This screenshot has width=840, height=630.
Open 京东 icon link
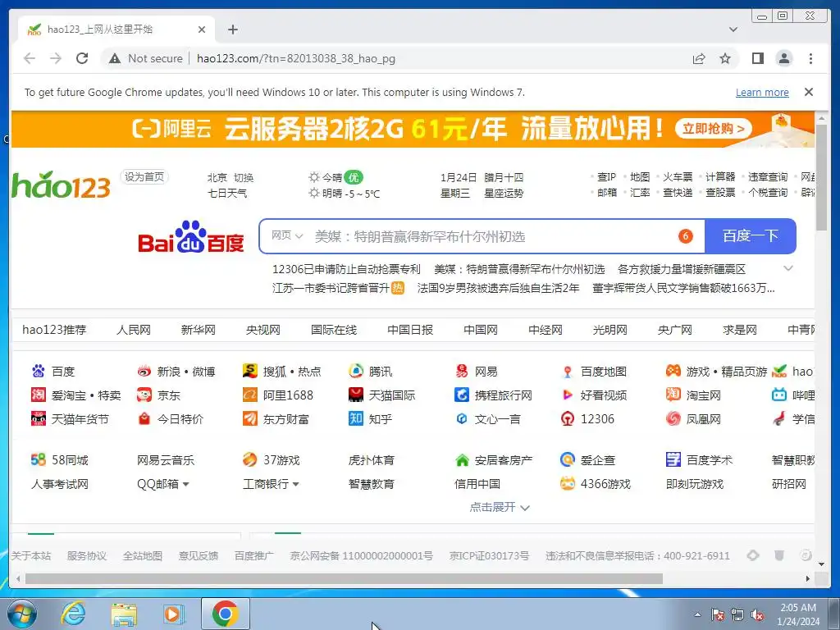144,395
